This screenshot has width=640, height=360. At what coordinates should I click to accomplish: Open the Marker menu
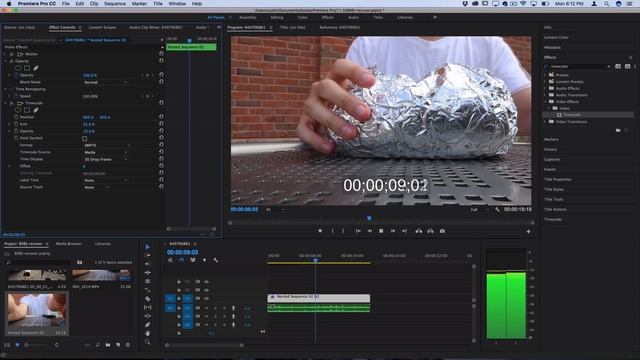click(139, 4)
